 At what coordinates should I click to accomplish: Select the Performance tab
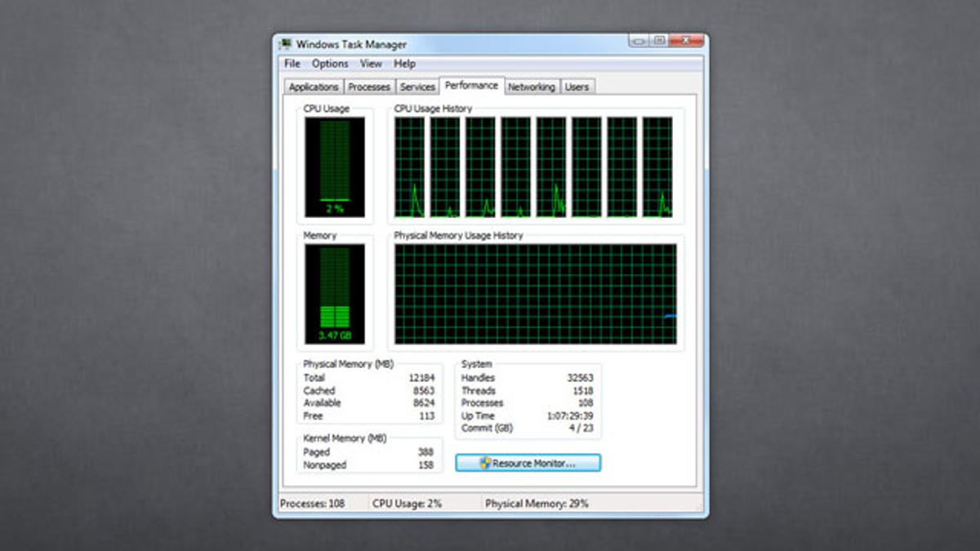[471, 85]
